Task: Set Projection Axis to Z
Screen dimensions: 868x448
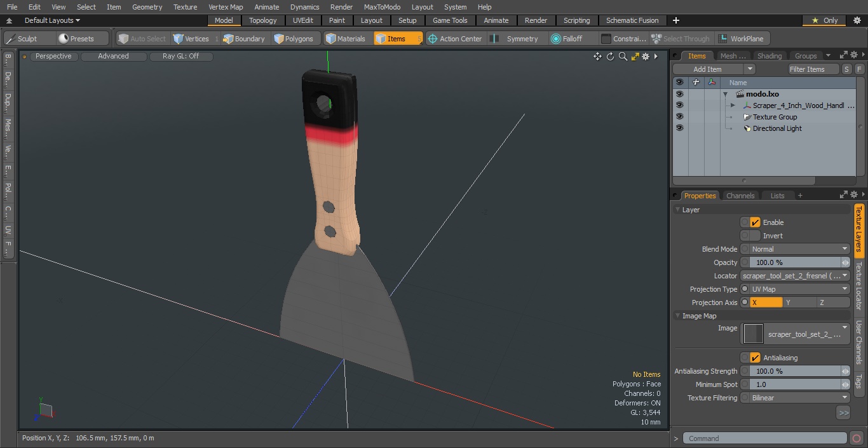Action: point(833,302)
